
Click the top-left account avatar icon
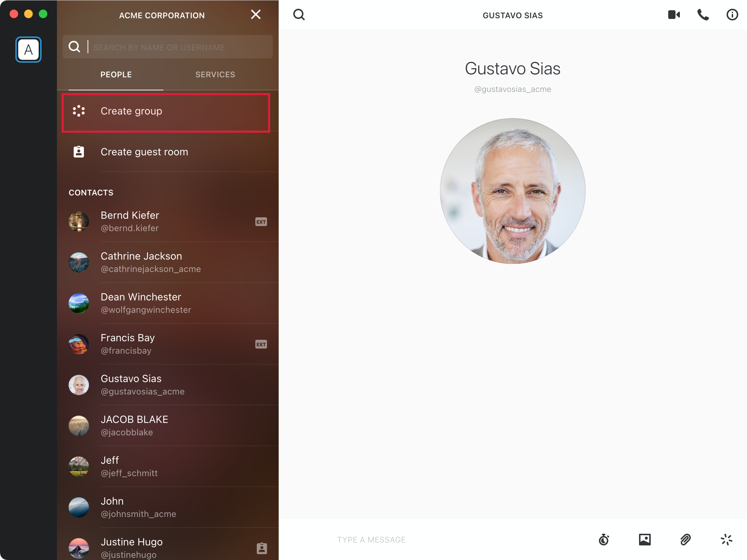[x=29, y=50]
